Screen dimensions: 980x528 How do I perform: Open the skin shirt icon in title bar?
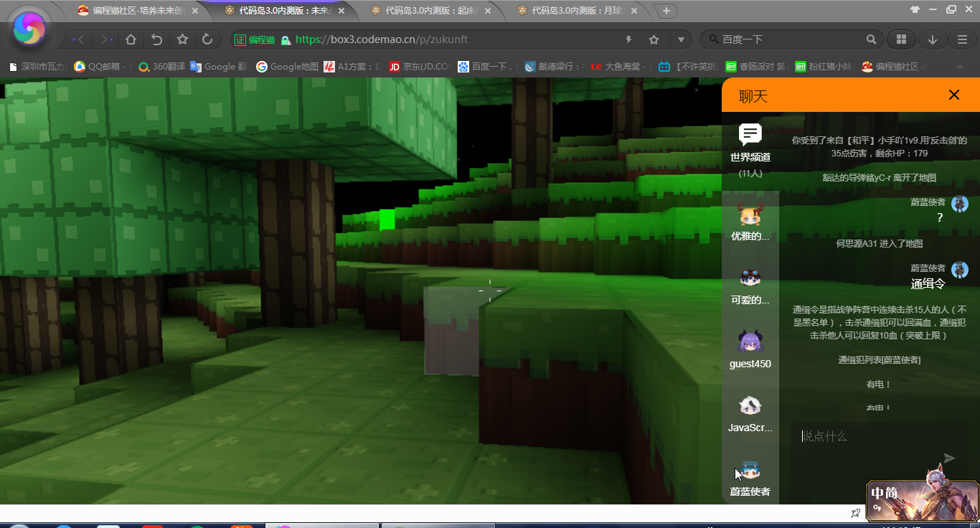915,10
